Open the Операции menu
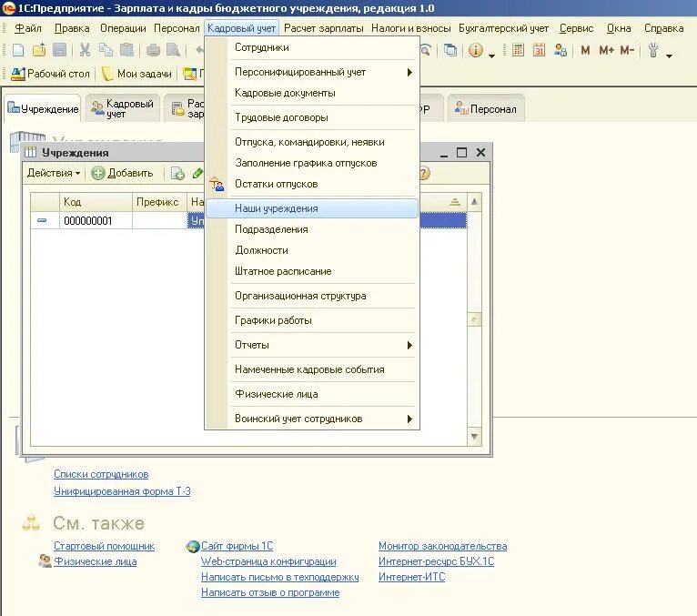The height and width of the screenshot is (616, 697). coord(123,28)
